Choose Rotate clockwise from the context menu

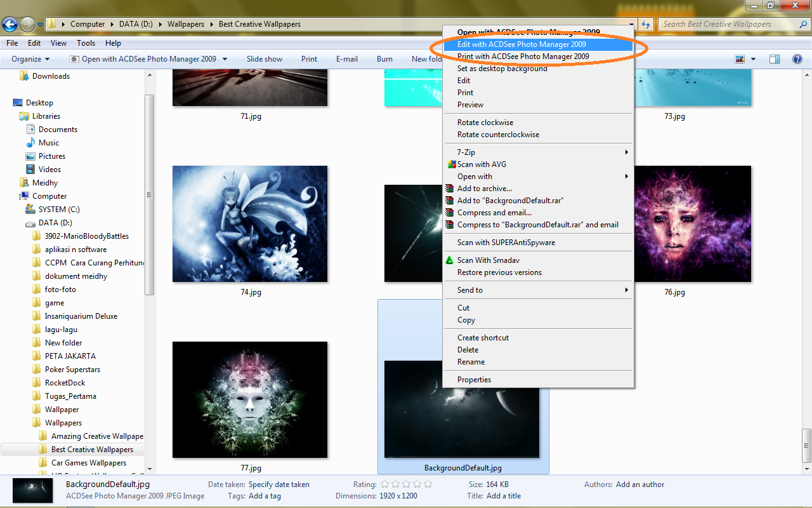click(x=538, y=123)
